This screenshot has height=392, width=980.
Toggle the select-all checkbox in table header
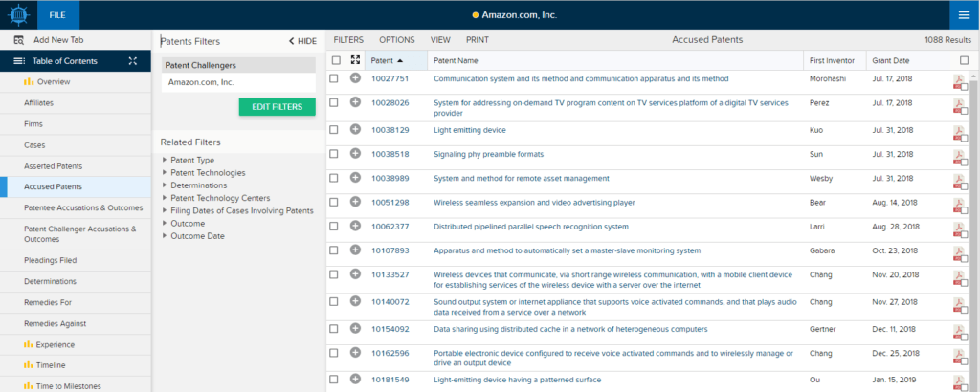pos(336,60)
